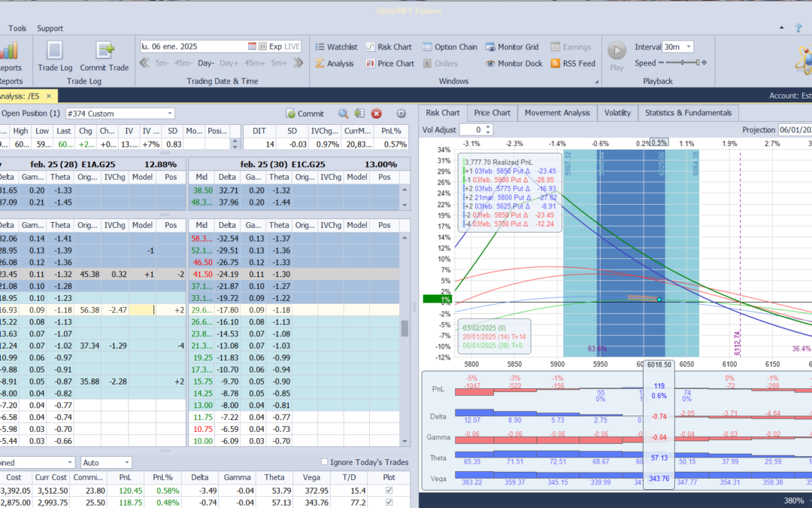Jump forward with the double-right arrow

pos(298,62)
